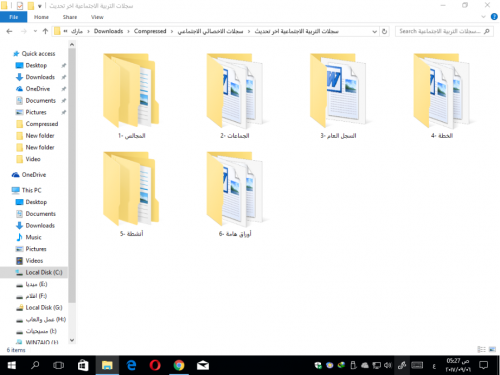Go up one folder level arrow
The width and height of the screenshot is (500, 375).
click(x=45, y=31)
